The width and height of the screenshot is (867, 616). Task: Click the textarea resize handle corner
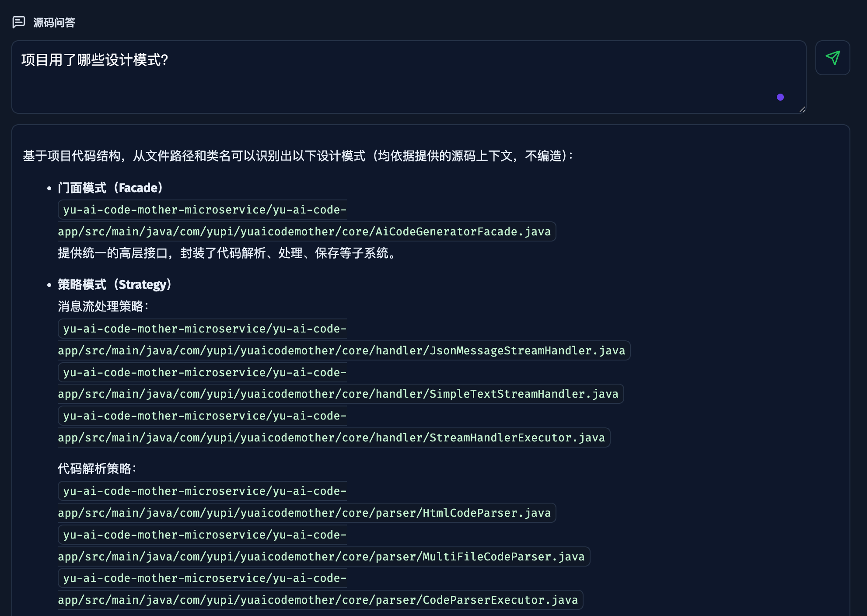[802, 110]
